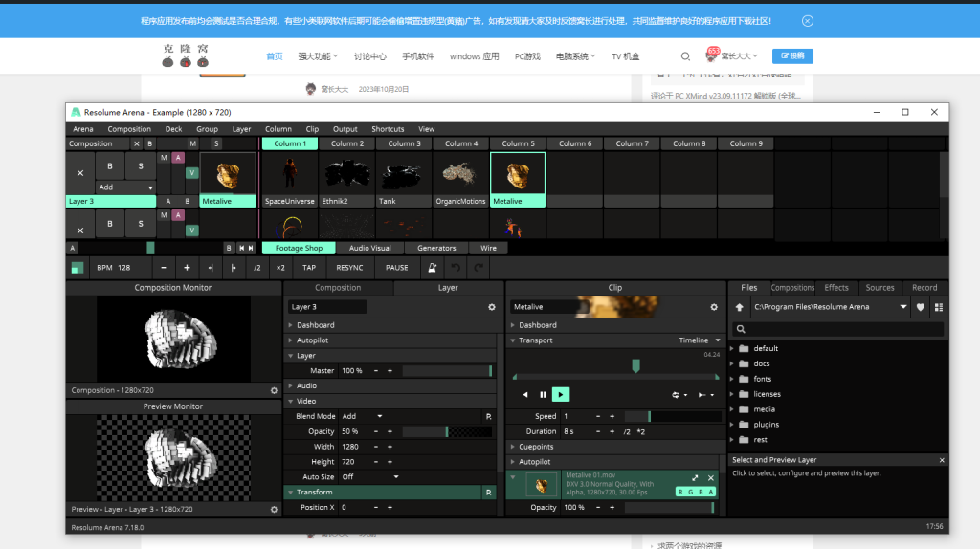Screen dimensions: 980x549
Task: Click the website 投稿 button
Action: [792, 55]
